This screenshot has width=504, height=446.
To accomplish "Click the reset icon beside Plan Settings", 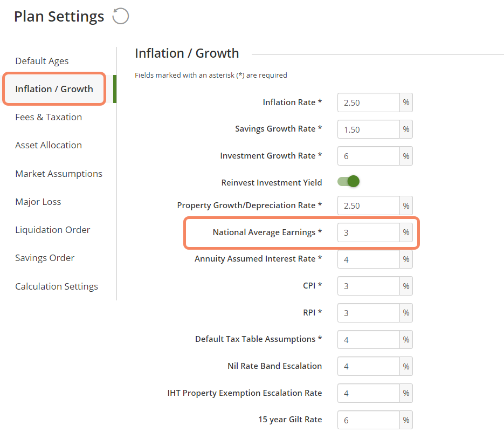I will point(120,16).
